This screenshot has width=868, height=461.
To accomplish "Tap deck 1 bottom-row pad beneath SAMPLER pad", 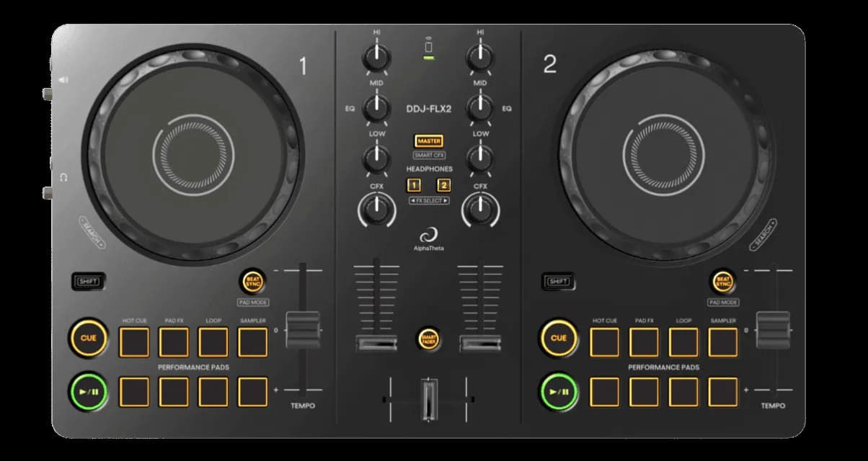I will tap(252, 391).
